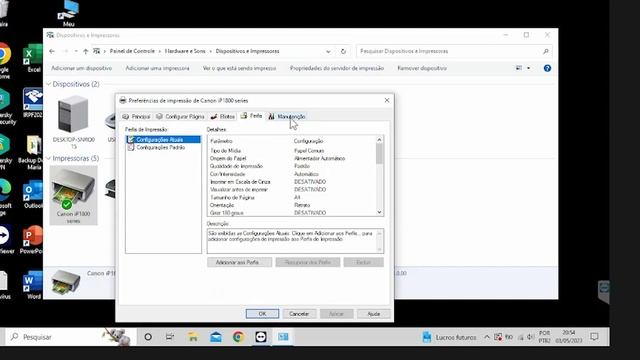Select the Perfis tab
The height and width of the screenshot is (360, 640).
tap(251, 116)
